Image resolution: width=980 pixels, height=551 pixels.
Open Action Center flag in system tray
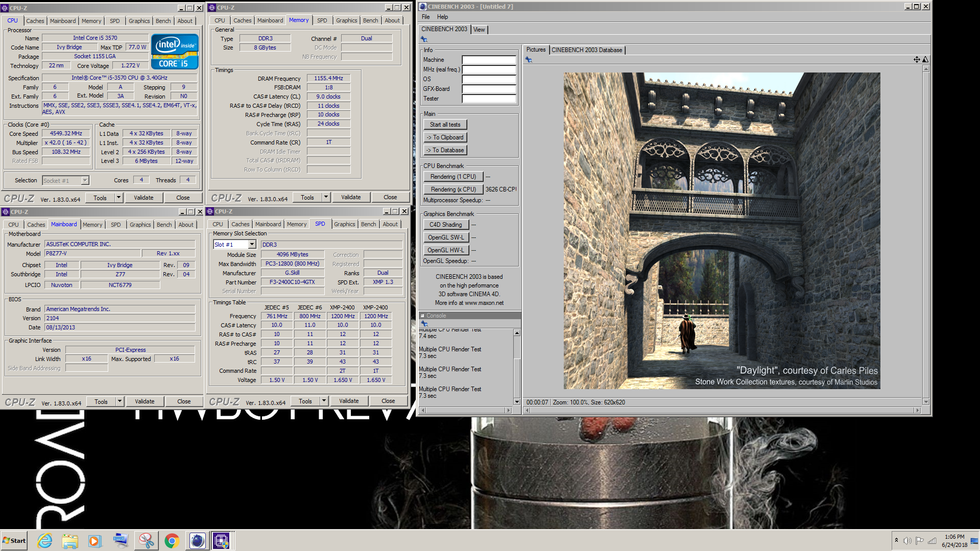(x=919, y=541)
